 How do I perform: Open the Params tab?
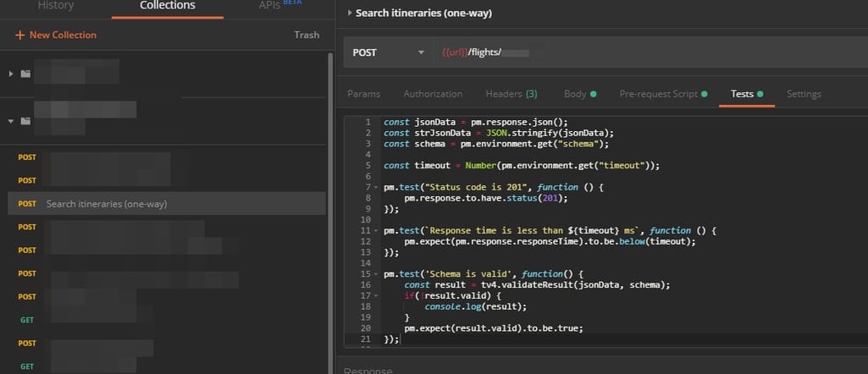click(x=363, y=94)
